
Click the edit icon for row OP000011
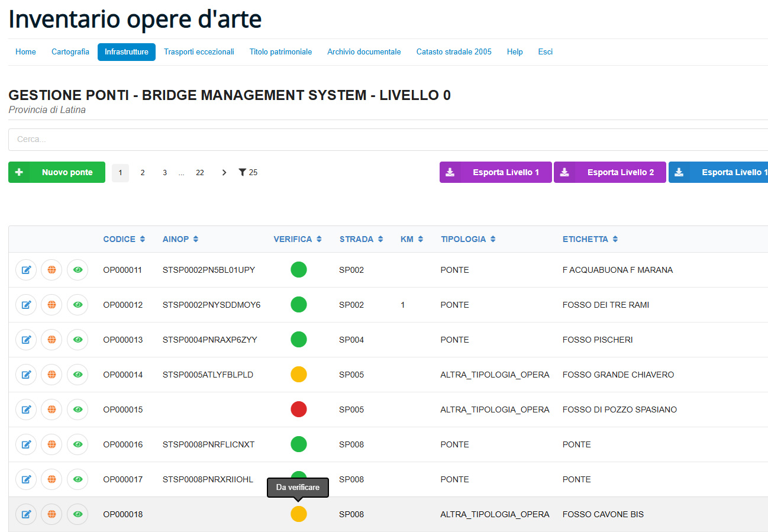pos(26,270)
